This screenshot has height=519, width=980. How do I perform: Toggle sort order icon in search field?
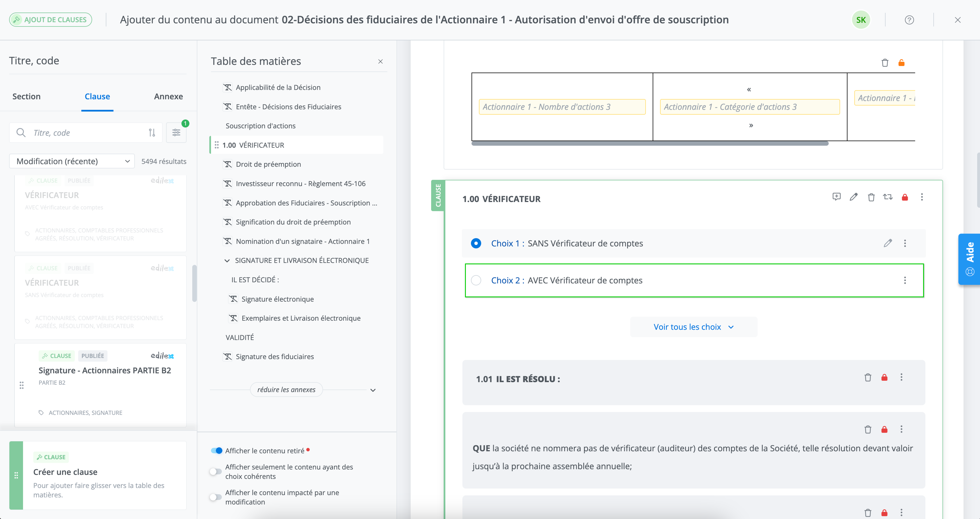click(152, 132)
